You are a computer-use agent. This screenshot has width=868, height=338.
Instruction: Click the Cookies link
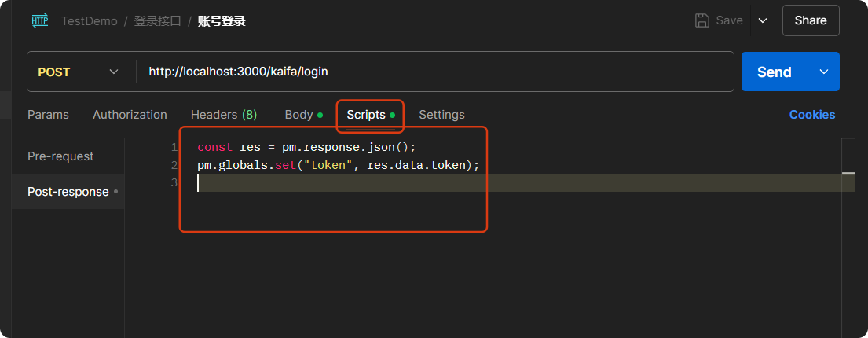pyautogui.click(x=811, y=115)
